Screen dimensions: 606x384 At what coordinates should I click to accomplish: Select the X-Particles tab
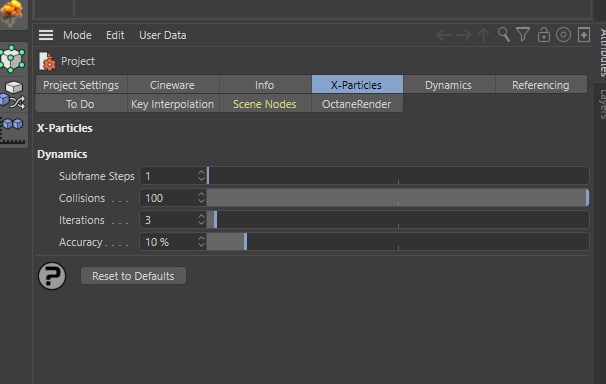(357, 84)
